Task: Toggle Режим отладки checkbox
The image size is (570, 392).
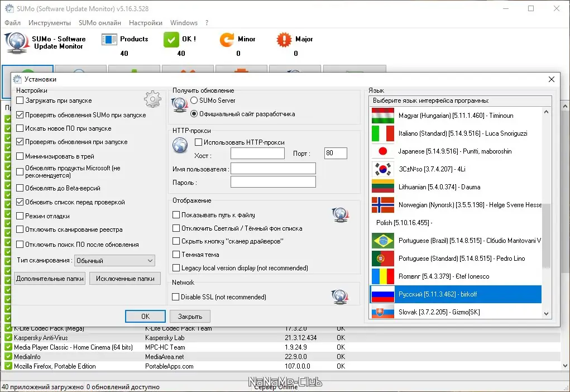Action: (x=20, y=216)
